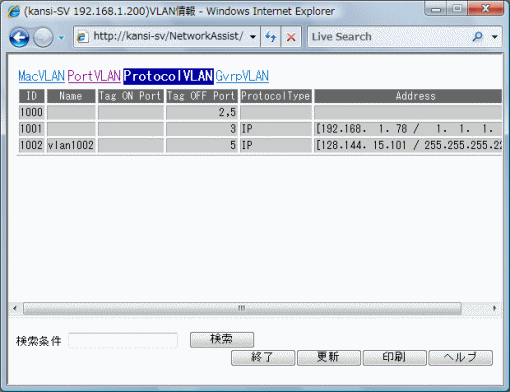Click the IP protocol cell in row 1001

[276, 129]
